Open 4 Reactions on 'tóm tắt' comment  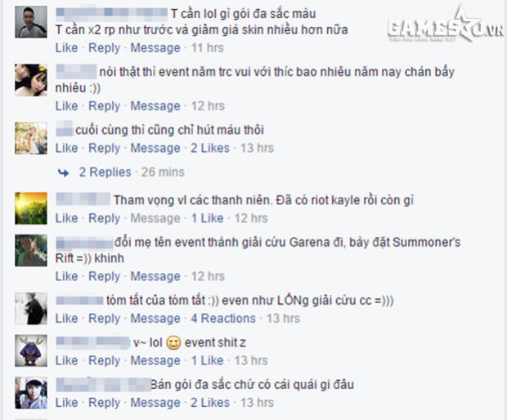pyautogui.click(x=223, y=318)
